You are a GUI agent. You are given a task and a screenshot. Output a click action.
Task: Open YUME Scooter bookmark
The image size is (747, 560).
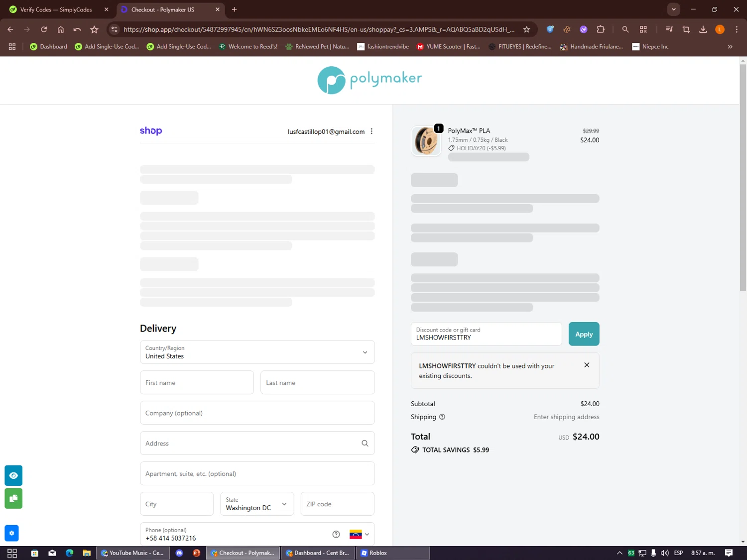click(448, 46)
